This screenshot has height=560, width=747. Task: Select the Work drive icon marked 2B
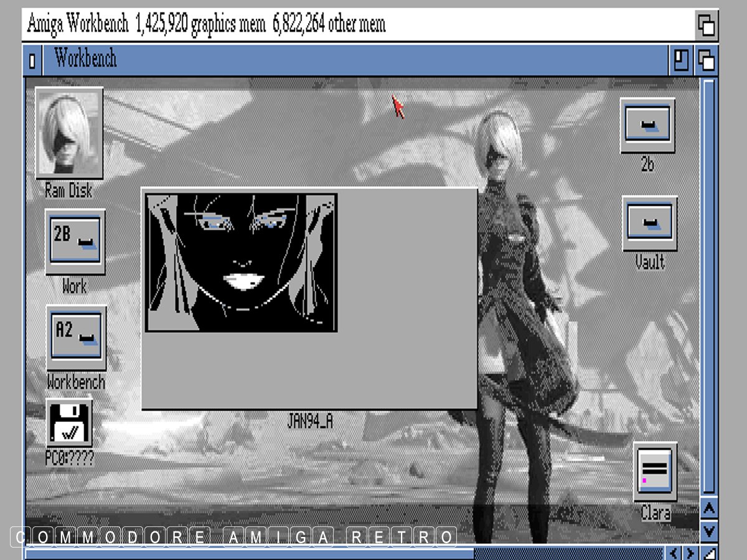[x=75, y=242]
